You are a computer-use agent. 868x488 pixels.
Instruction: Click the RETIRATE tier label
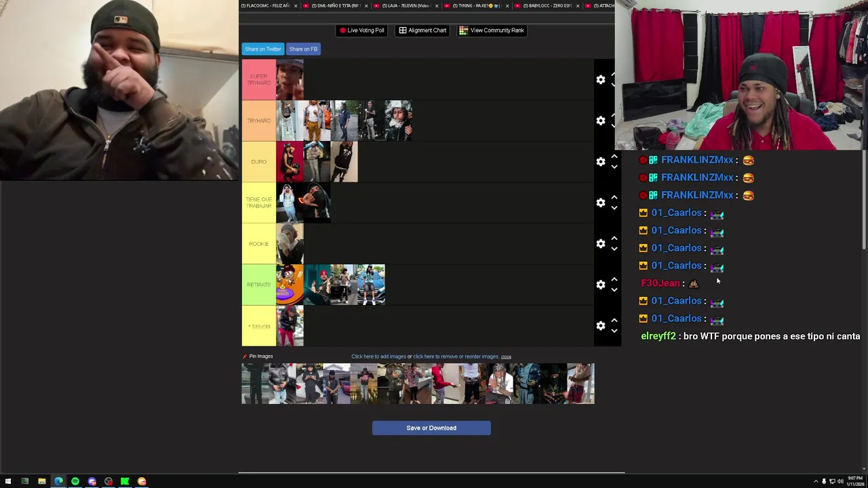pos(259,285)
